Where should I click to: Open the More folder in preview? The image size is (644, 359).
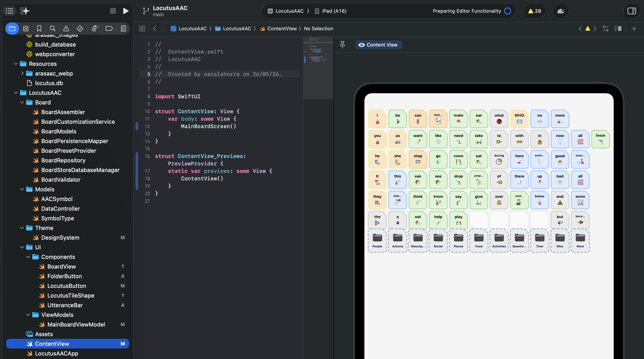[x=580, y=241]
